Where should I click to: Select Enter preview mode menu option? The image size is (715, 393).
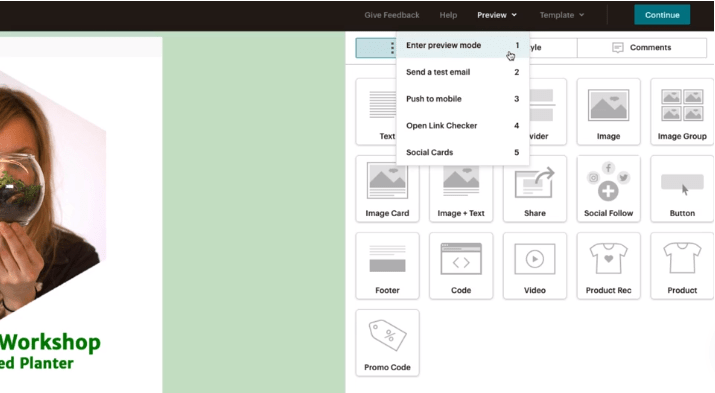(462, 45)
